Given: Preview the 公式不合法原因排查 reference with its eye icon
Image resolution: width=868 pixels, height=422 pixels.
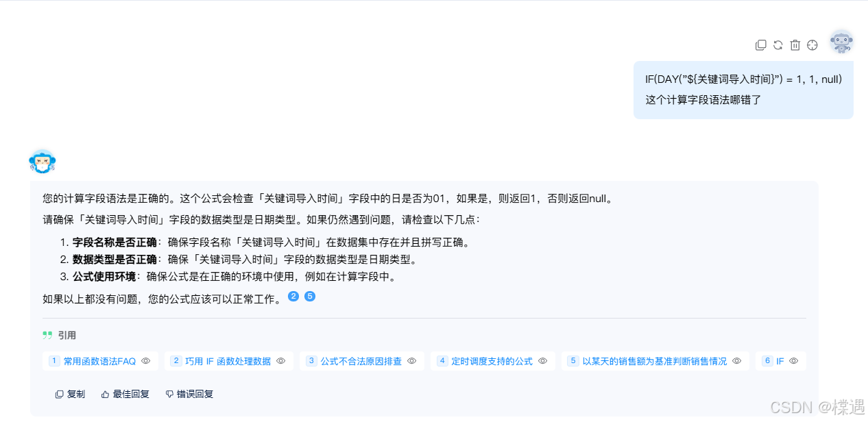Looking at the screenshot, I should click(411, 361).
